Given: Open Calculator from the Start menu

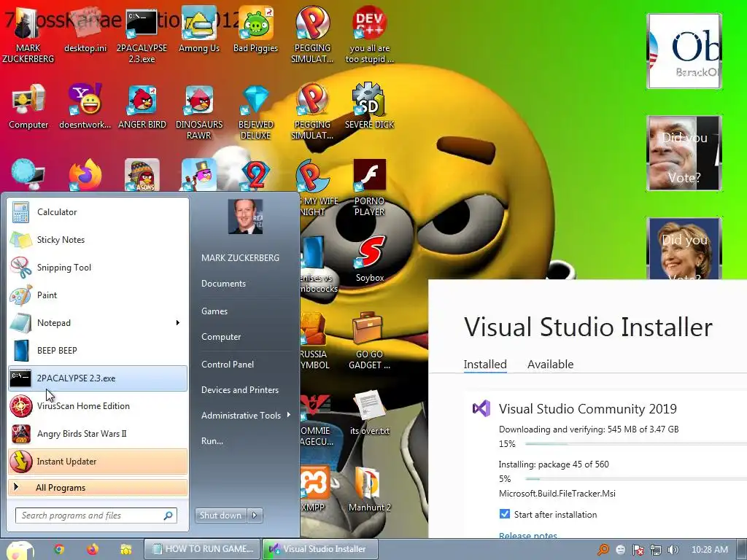Looking at the screenshot, I should (x=98, y=212).
